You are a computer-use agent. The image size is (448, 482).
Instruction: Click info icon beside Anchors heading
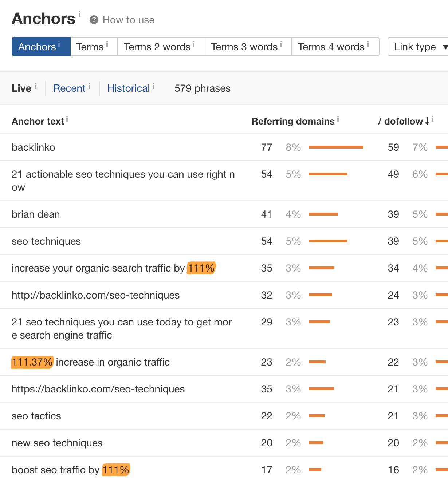tap(79, 14)
